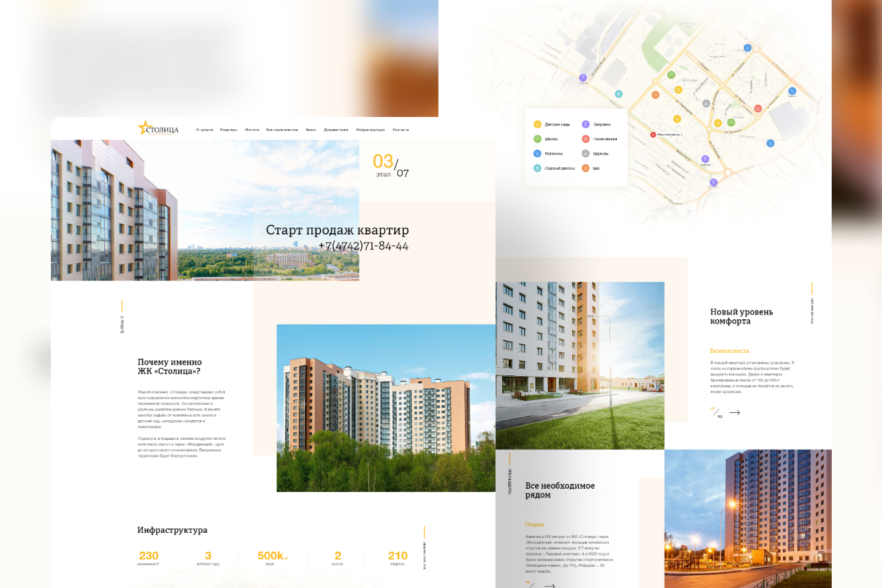Open the evening photo of the lit building
The image size is (882, 588).
pos(748,519)
